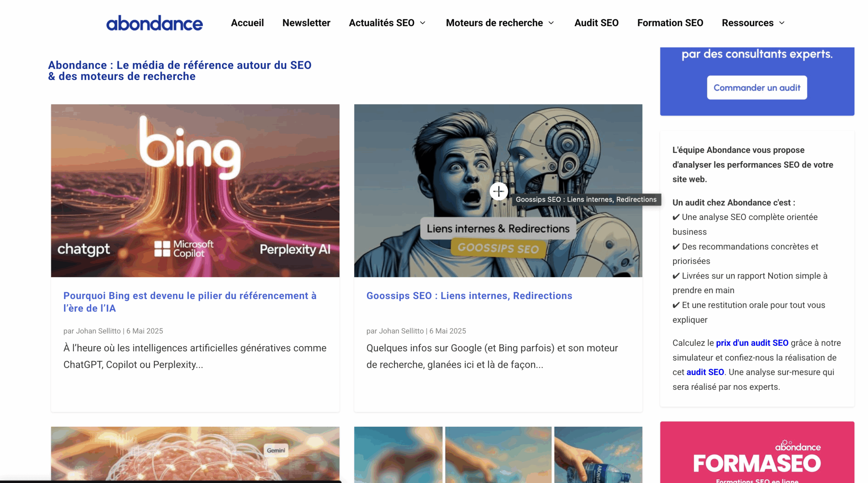The width and height of the screenshot is (868, 483).
Task: Open the Audit SEO page
Action: [596, 23]
